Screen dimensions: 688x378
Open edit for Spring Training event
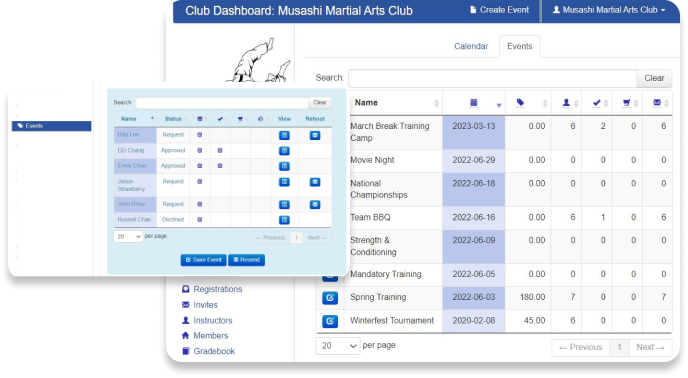tap(330, 298)
